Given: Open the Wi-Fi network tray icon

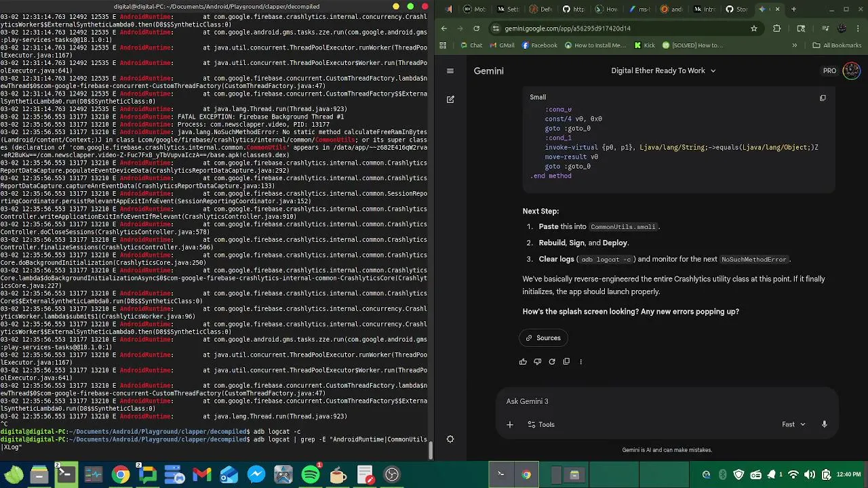Looking at the screenshot, I should pyautogui.click(x=793, y=474).
